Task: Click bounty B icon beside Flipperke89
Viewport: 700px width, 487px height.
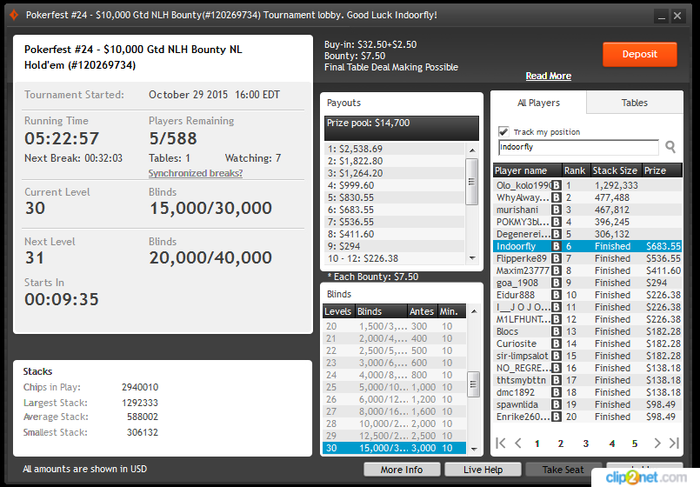Action: pos(556,258)
